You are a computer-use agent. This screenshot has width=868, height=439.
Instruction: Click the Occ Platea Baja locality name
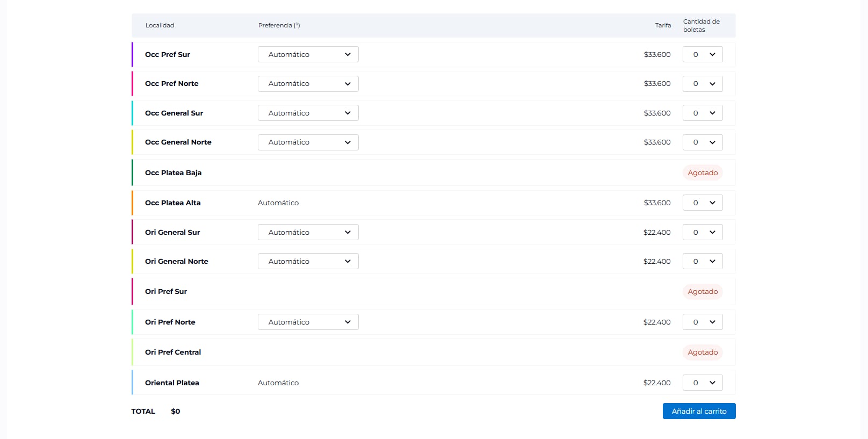pos(173,172)
